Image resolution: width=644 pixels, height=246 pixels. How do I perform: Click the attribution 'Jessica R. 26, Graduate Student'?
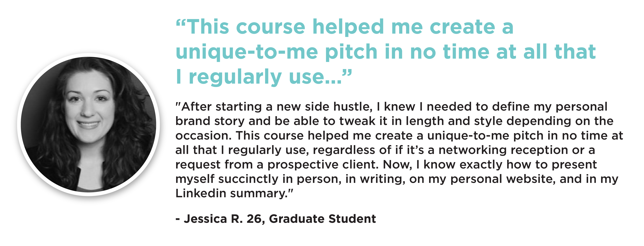pos(280,219)
